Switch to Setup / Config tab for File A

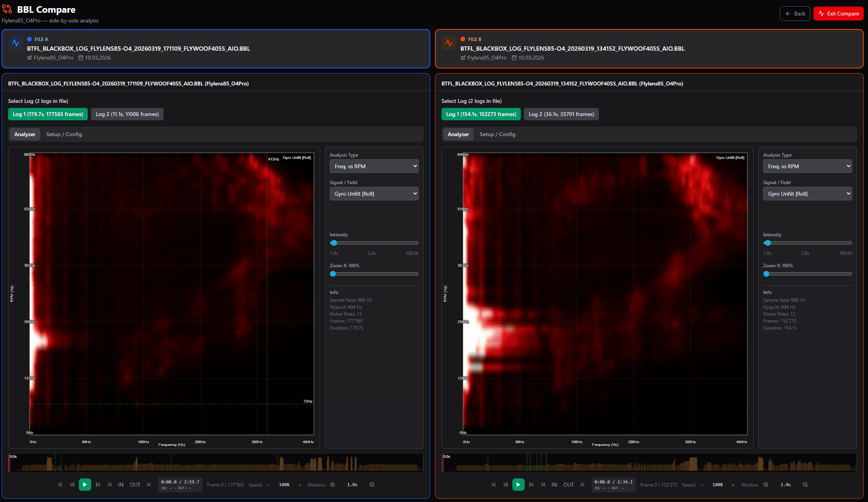tap(64, 134)
